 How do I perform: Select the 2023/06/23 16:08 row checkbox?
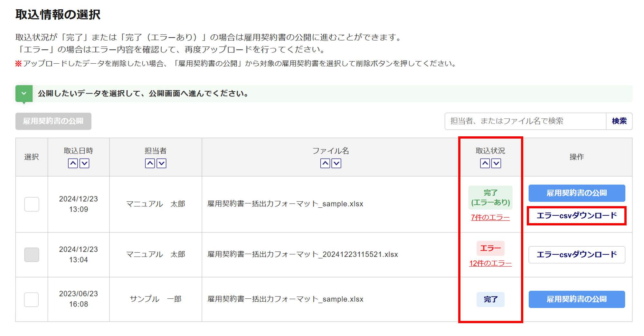coord(32,299)
